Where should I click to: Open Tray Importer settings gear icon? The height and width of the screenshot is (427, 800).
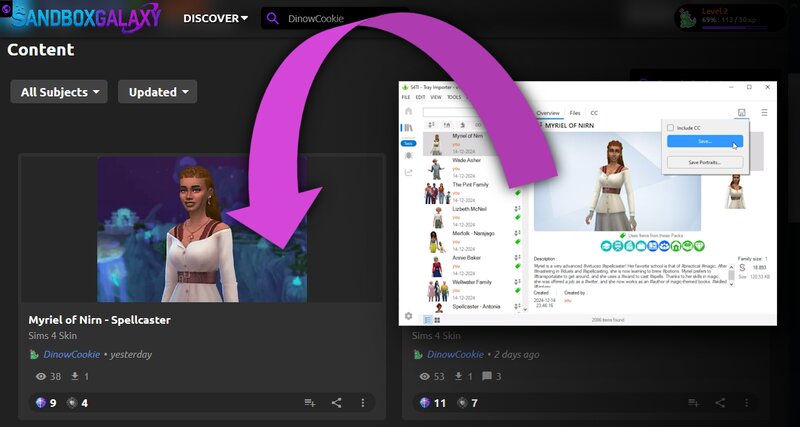(x=408, y=316)
